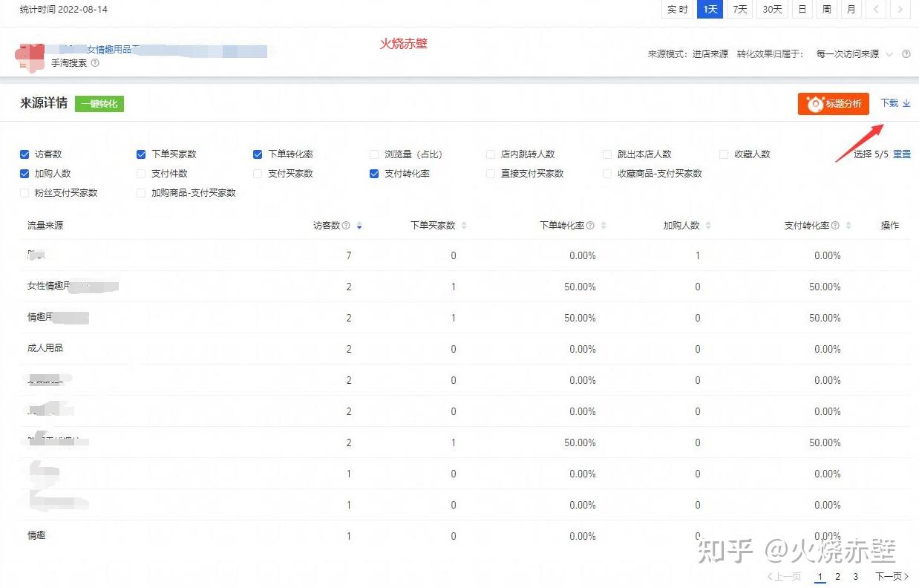
Task: Click 下一页 next page button
Action: tap(892, 577)
